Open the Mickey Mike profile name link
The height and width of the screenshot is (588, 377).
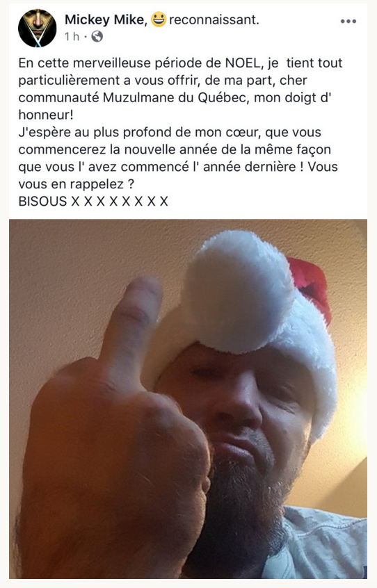pyautogui.click(x=106, y=19)
